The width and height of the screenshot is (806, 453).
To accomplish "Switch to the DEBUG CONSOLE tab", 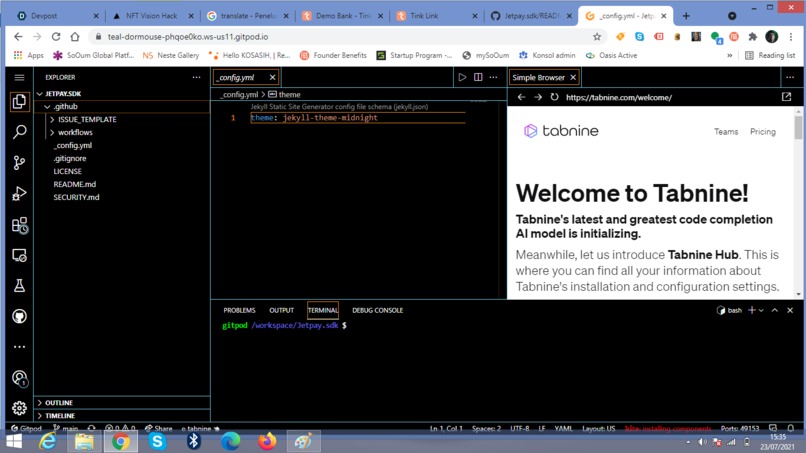I will (x=377, y=310).
